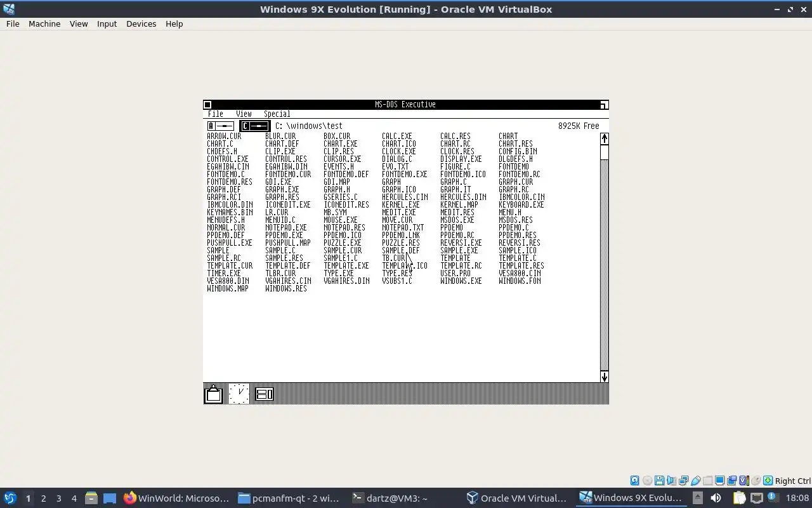812x508 pixels.
Task: Switch to Oracle VM VirtualBox Manager taskbar entry
Action: click(x=517, y=498)
